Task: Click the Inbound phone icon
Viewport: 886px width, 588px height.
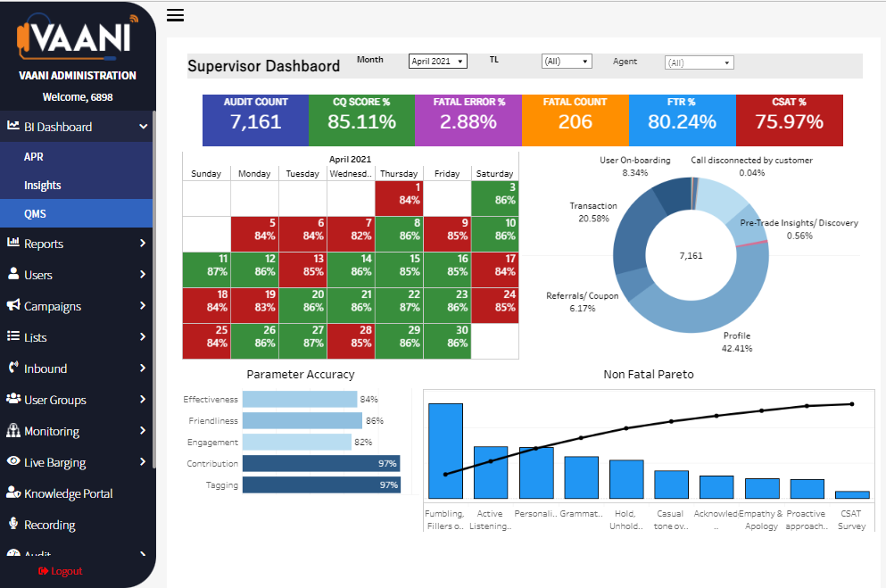Action: pos(13,367)
